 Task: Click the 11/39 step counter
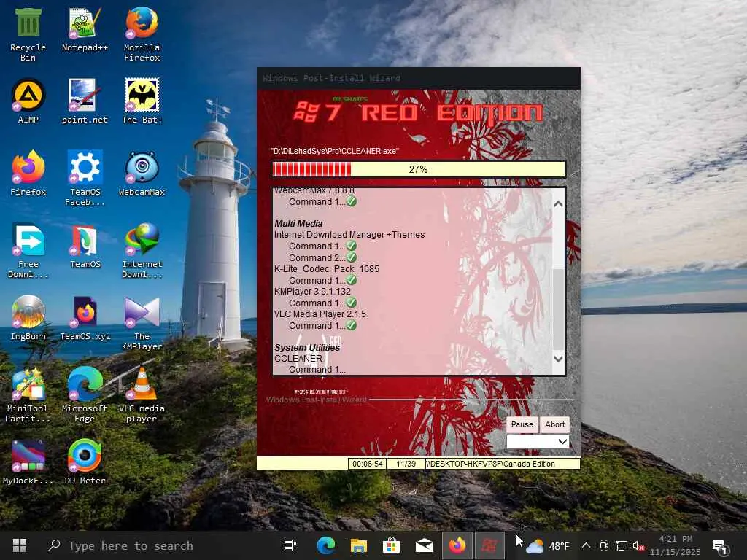[406, 464]
